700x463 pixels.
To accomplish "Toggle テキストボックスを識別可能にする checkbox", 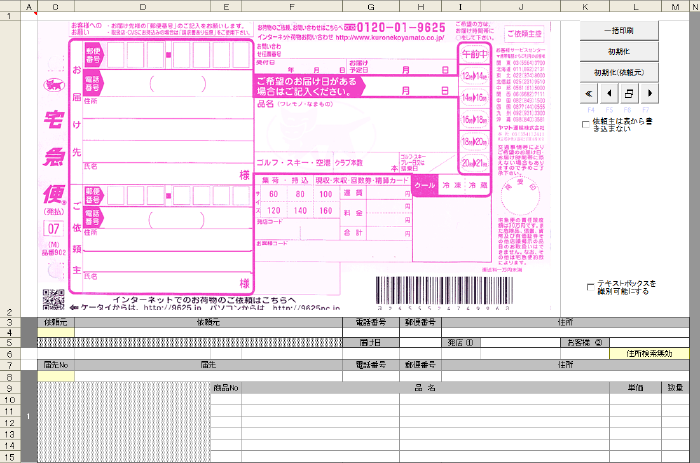I will point(590,287).
